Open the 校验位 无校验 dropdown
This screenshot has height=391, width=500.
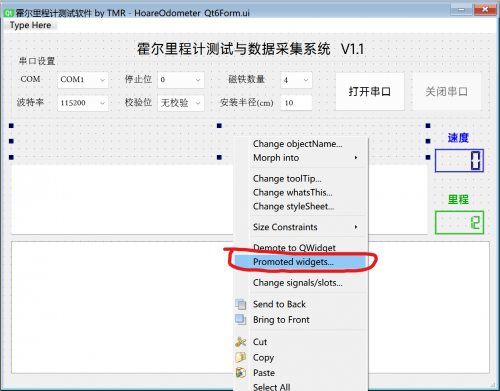(x=181, y=103)
